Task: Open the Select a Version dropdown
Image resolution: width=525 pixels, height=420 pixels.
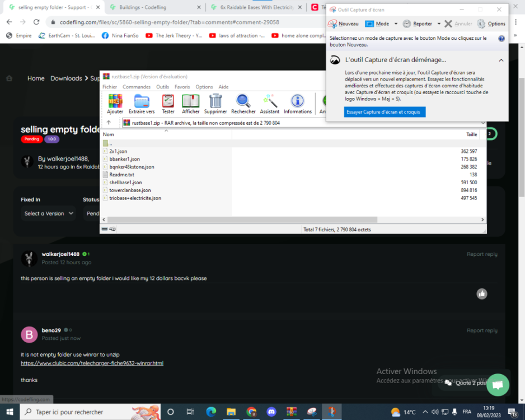Action: (49, 213)
